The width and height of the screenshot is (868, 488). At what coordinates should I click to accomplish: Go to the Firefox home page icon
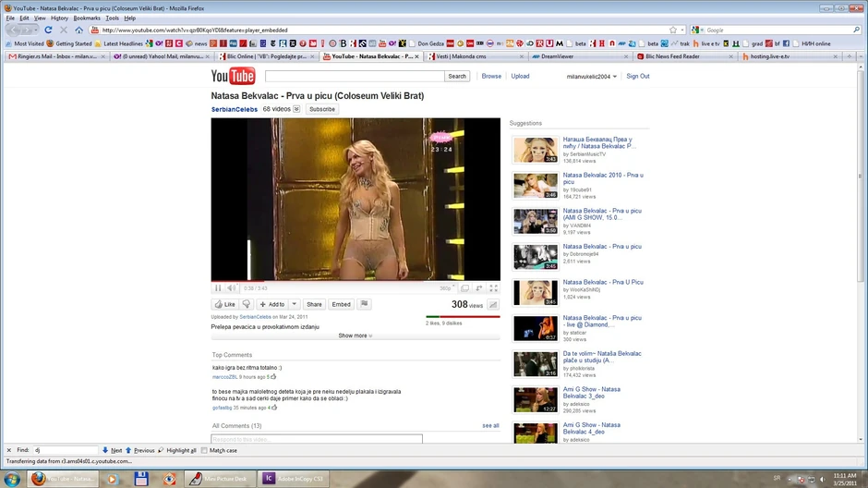click(78, 30)
